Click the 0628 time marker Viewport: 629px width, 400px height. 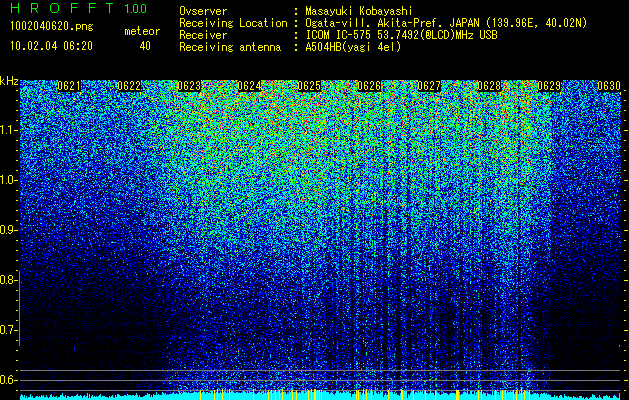click(489, 86)
